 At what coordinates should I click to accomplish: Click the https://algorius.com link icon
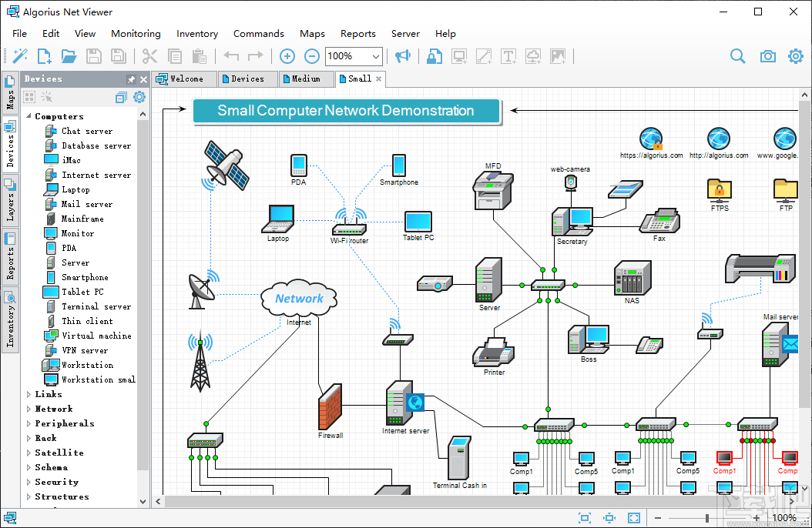651,139
